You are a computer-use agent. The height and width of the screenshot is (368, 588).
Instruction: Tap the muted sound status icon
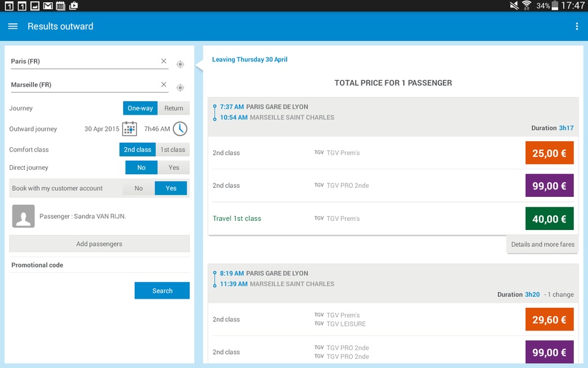[514, 6]
